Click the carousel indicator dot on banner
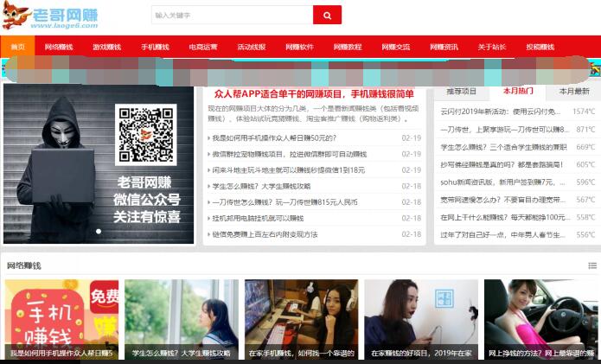 point(98,232)
